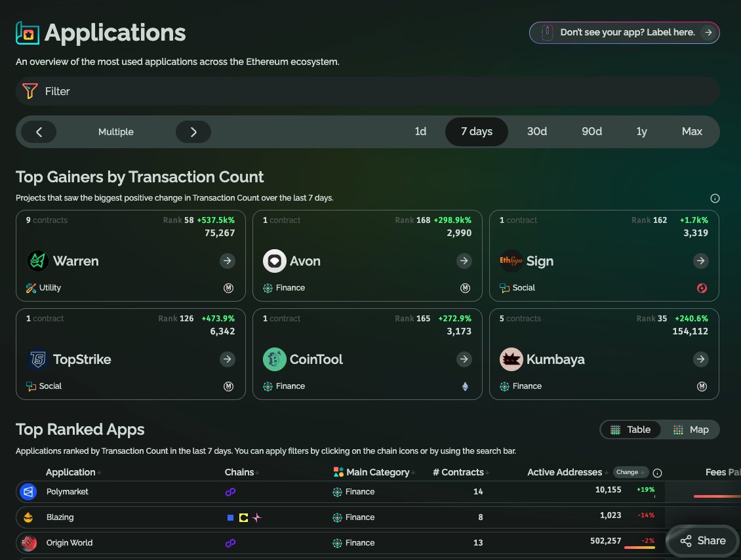Switch to the Table tab
Screen dimensions: 741x560
coord(630,430)
